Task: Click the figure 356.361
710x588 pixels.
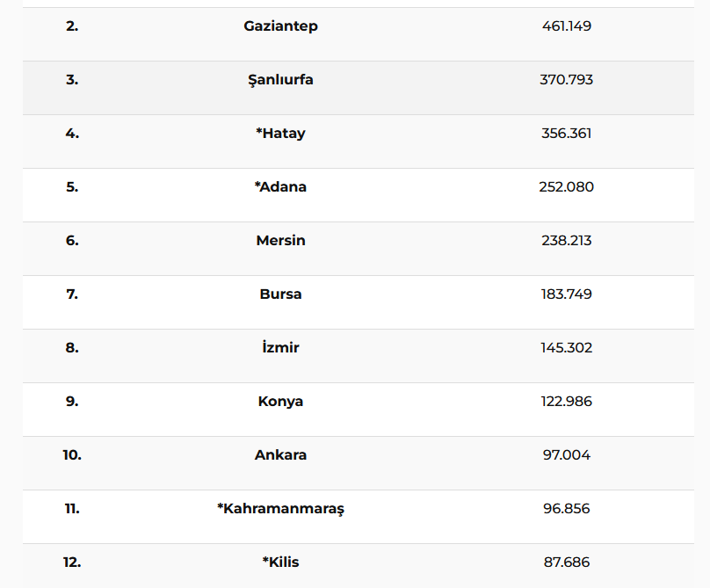Action: click(567, 134)
